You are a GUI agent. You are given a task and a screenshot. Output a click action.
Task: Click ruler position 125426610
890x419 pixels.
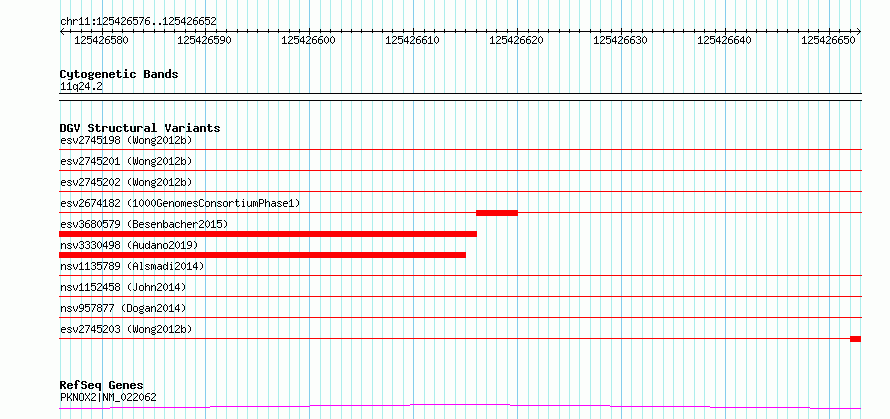tap(413, 40)
